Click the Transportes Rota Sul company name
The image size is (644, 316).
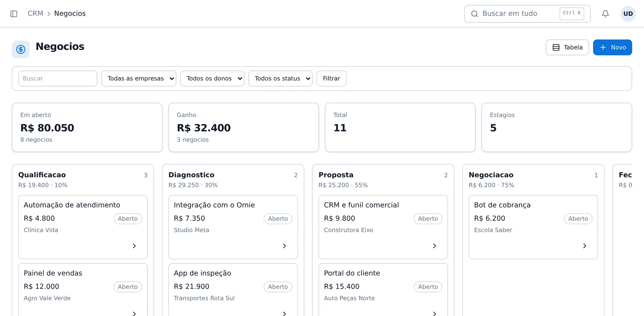click(204, 298)
